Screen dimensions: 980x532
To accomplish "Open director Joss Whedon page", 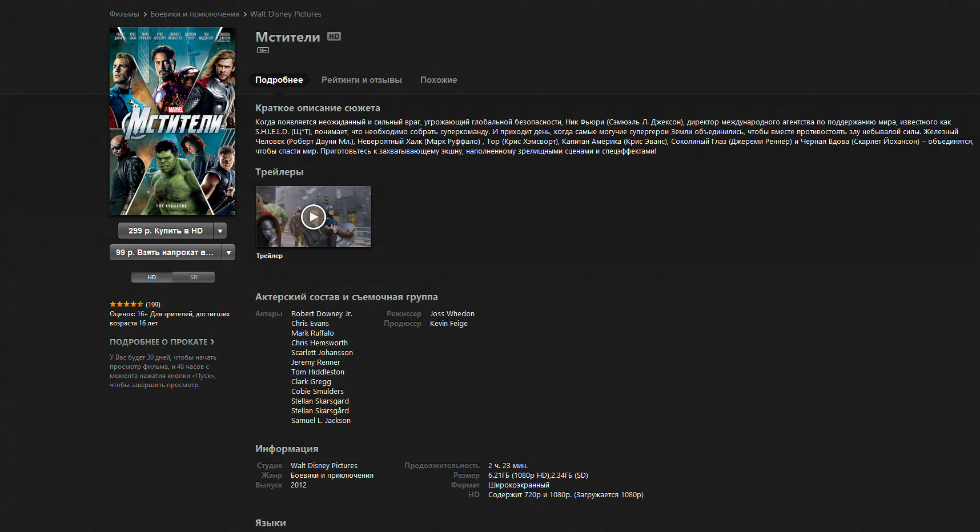I will click(452, 314).
